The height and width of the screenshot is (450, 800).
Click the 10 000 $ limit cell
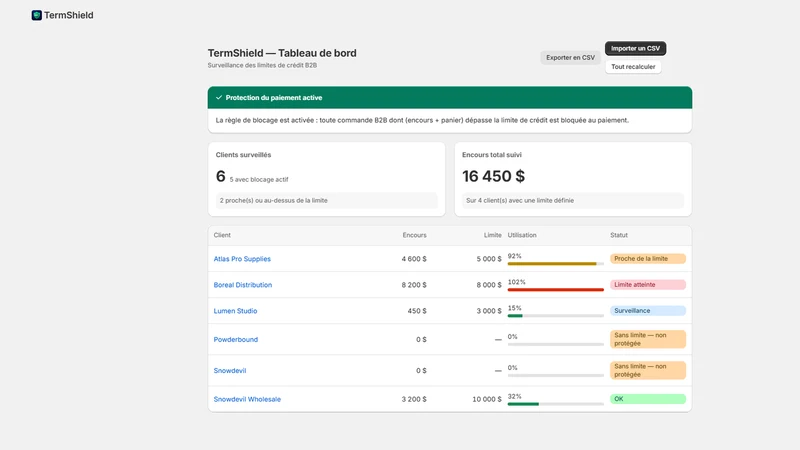click(x=487, y=399)
